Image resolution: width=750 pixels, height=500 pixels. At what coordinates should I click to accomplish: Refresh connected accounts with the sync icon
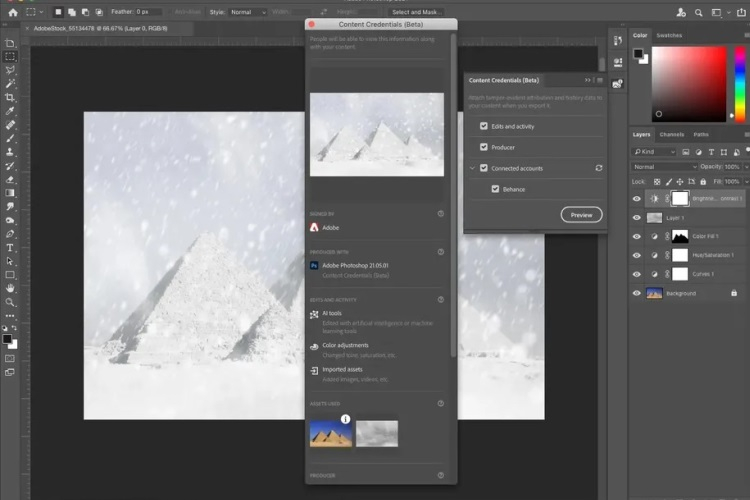(x=598, y=168)
